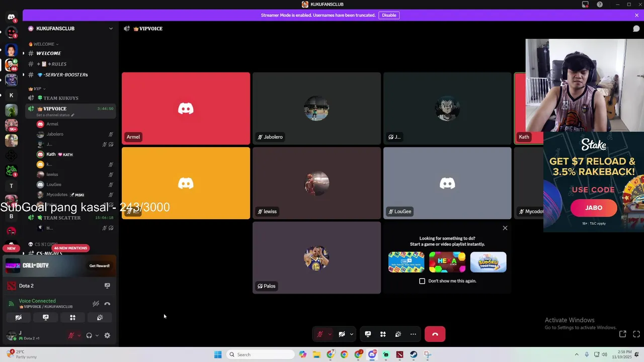Turn on camera in bottom call bar
The height and width of the screenshot is (362, 644).
click(x=342, y=334)
